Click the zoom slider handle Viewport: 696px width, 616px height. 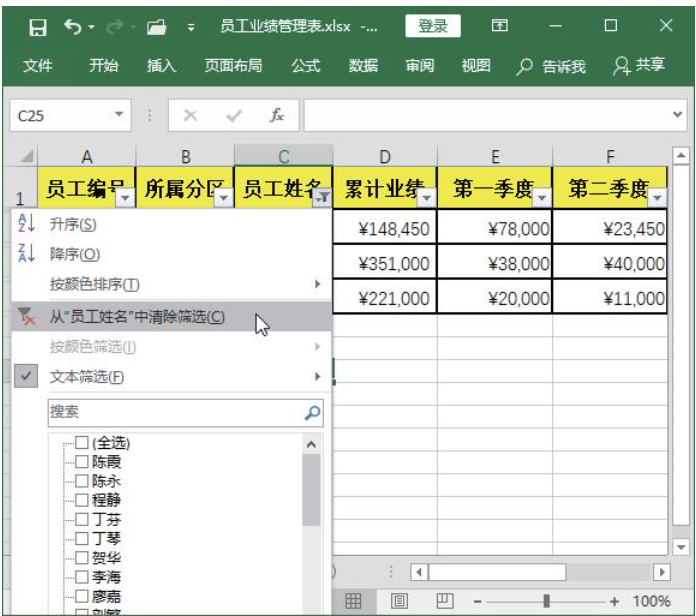tap(547, 601)
